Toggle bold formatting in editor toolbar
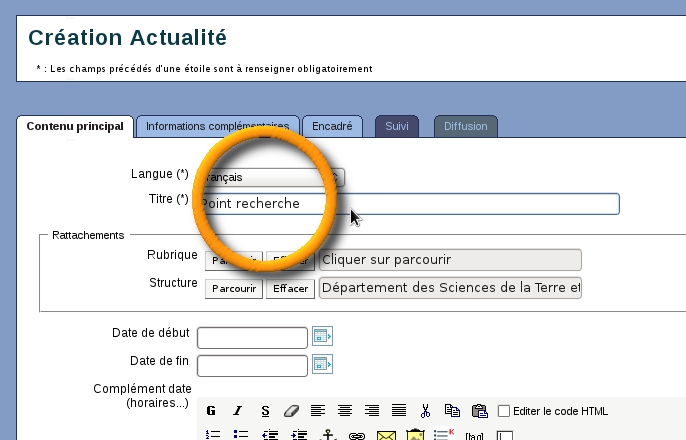The width and height of the screenshot is (686, 440). tap(211, 411)
